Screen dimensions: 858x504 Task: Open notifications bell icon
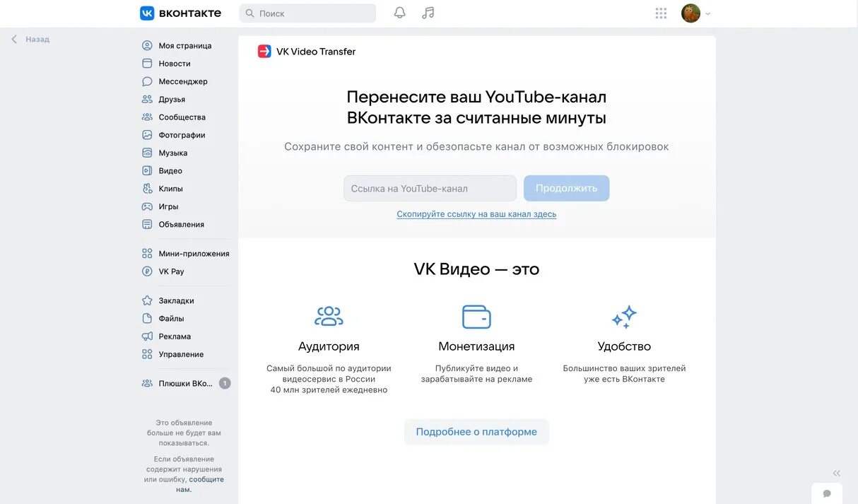400,13
